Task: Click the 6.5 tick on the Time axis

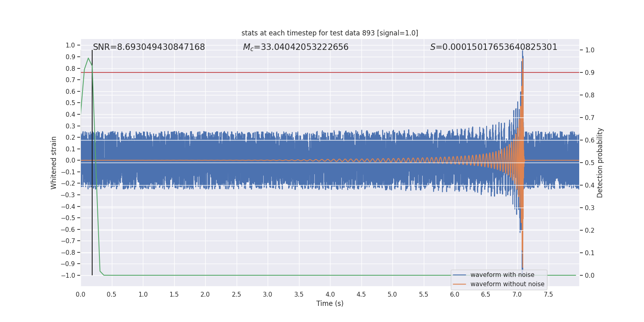Action: (x=486, y=295)
